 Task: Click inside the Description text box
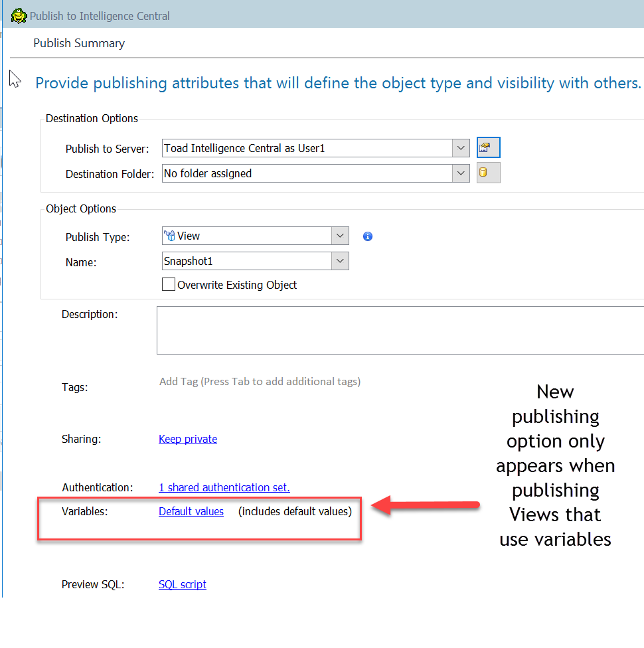[x=400, y=330]
